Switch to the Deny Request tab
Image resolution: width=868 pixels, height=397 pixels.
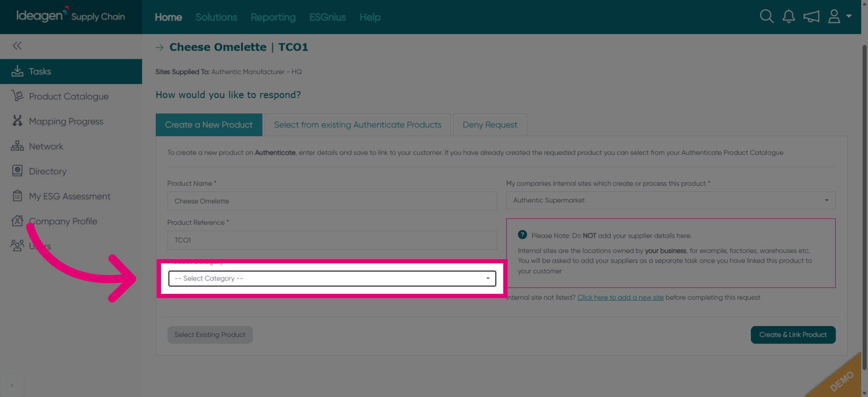click(490, 125)
